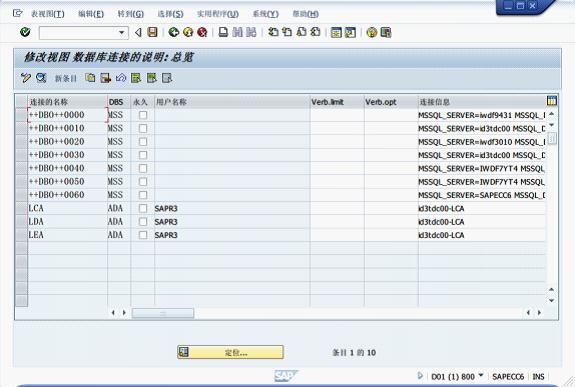The image size is (575, 387).
Task: Go to the last page icon
Action: coord(315,32)
